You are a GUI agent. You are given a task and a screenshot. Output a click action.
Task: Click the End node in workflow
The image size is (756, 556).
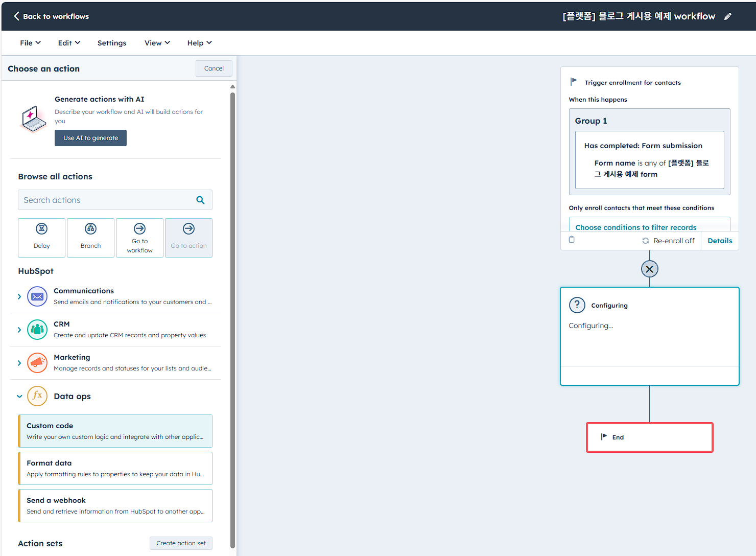(x=650, y=437)
